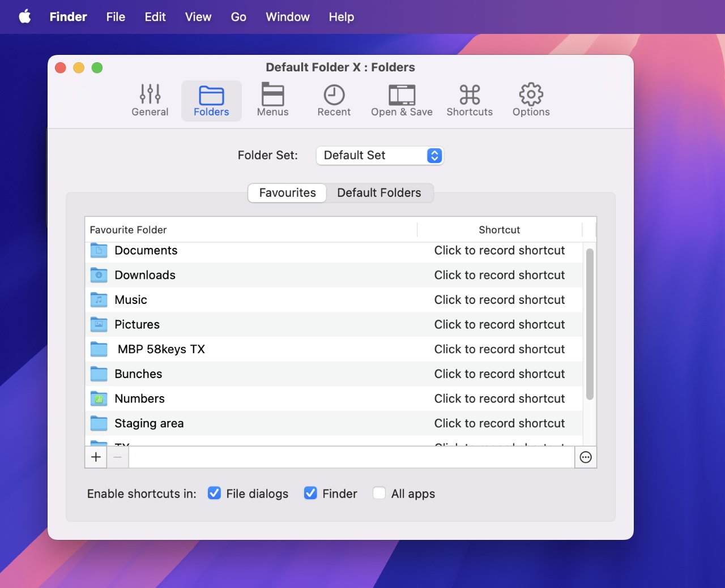Image resolution: width=725 pixels, height=588 pixels.
Task: Open the Help menu
Action: [x=342, y=17]
